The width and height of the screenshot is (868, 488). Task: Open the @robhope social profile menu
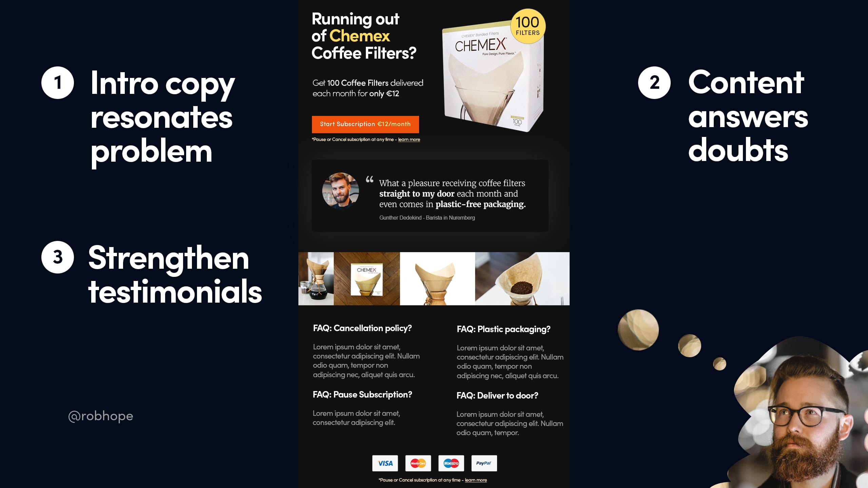tap(100, 415)
